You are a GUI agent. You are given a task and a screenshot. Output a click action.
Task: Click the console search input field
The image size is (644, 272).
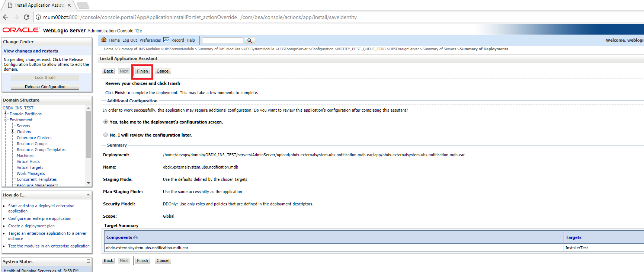tap(222, 40)
